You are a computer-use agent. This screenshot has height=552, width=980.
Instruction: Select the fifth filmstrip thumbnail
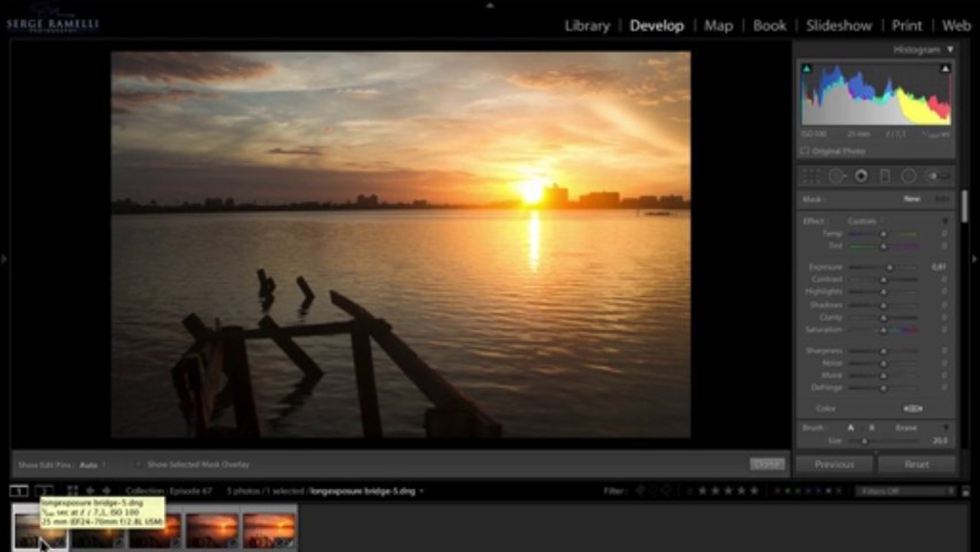pos(269,530)
